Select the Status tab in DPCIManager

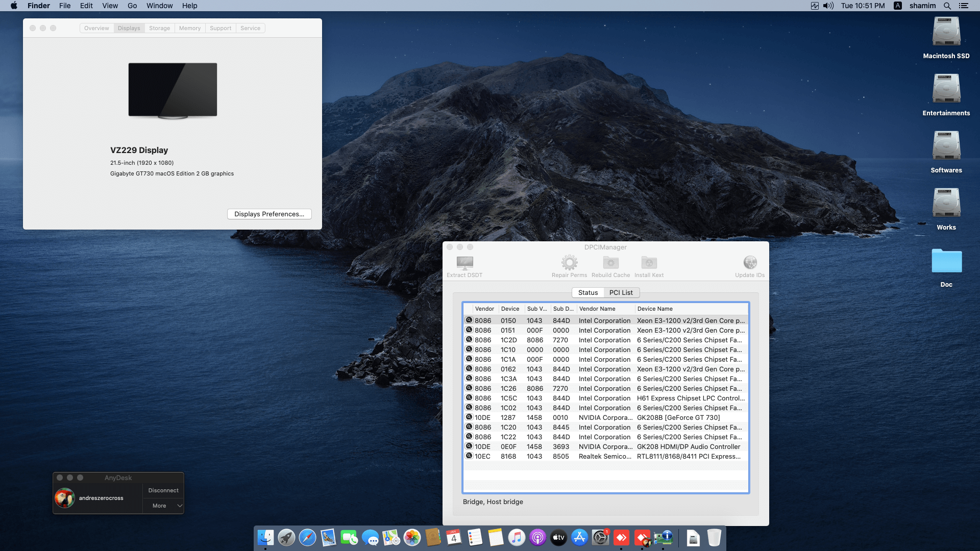(x=588, y=292)
